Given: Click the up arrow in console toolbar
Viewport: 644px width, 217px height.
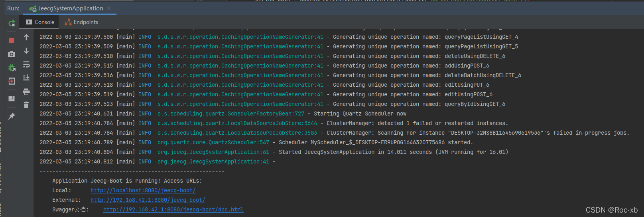Looking at the screenshot, I should (x=26, y=37).
